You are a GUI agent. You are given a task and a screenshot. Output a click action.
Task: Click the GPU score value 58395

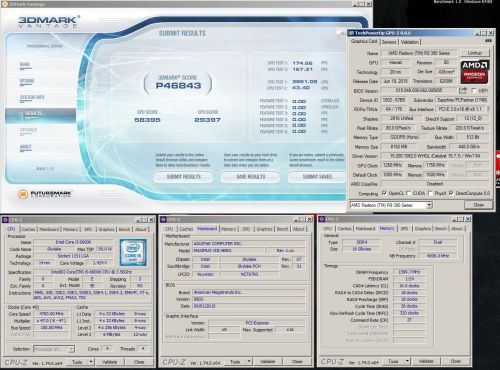click(x=147, y=120)
